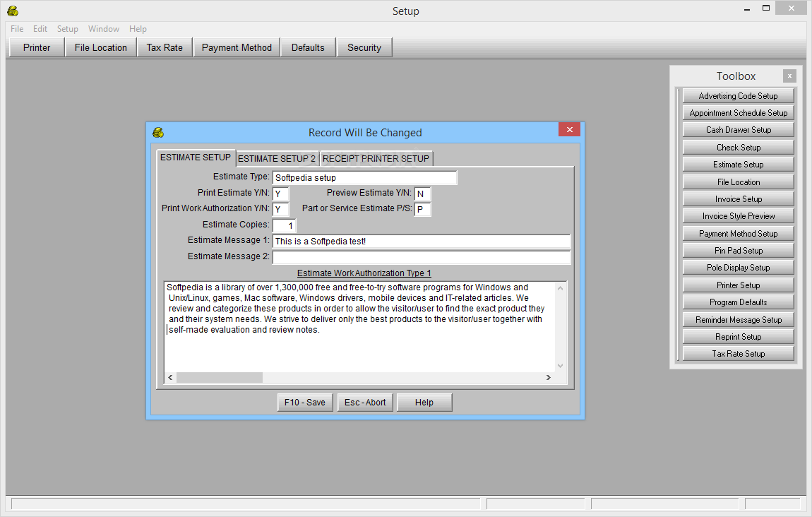The image size is (812, 517).
Task: Open Tax Rate Setup from Toolbox
Action: 738,354
